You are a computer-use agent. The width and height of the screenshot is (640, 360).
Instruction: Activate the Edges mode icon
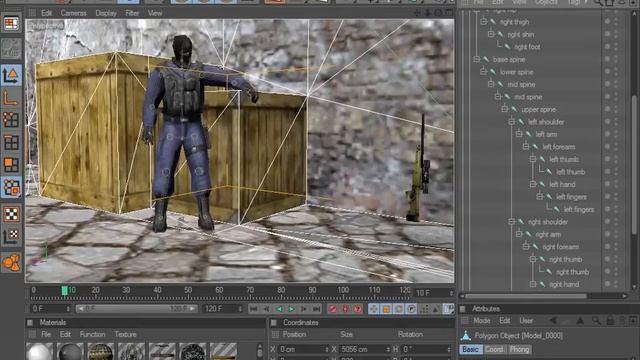(x=11, y=142)
